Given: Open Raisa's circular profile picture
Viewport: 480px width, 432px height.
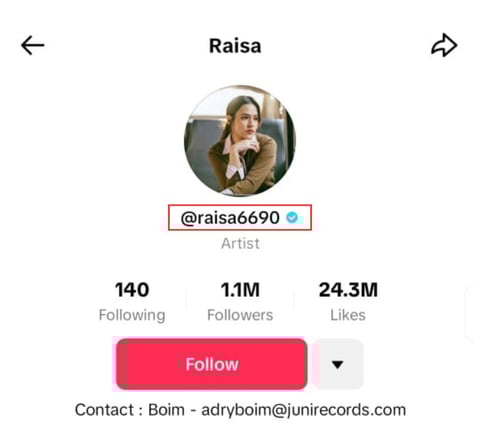Looking at the screenshot, I should 240,141.
